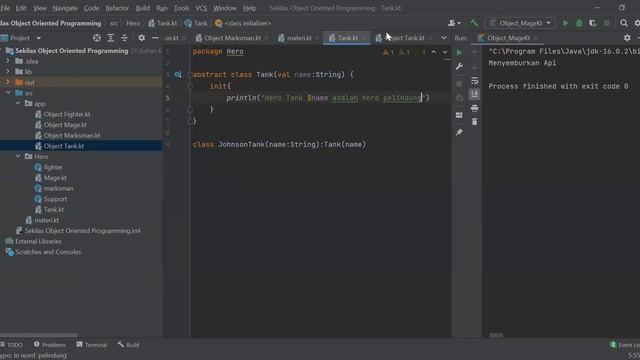Viewport: 640px width, 360px height.
Task: Select materi.kt in project tree
Action: (x=46, y=220)
